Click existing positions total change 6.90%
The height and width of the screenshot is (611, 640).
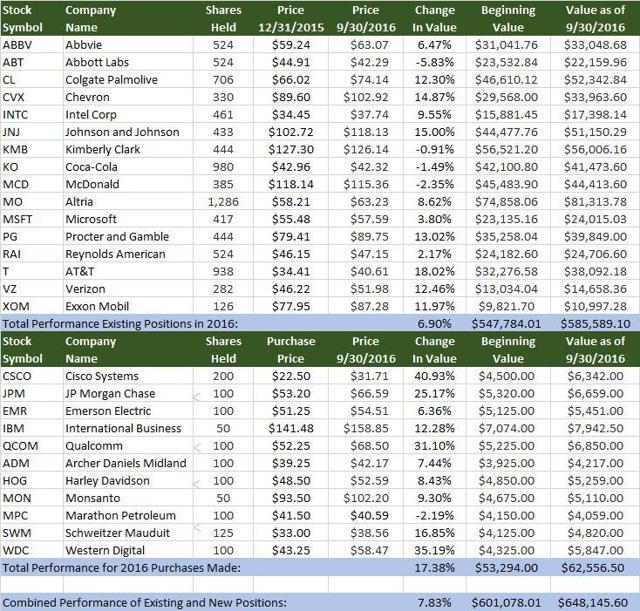pyautogui.click(x=435, y=324)
